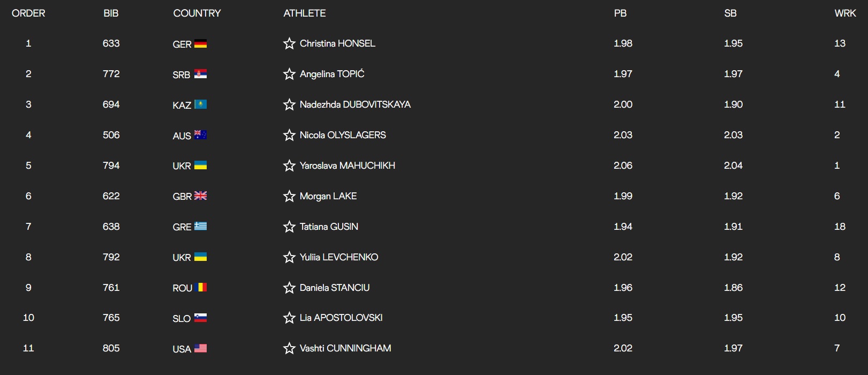Click the Australian flag icon
The width and height of the screenshot is (868, 375).
[200, 135]
